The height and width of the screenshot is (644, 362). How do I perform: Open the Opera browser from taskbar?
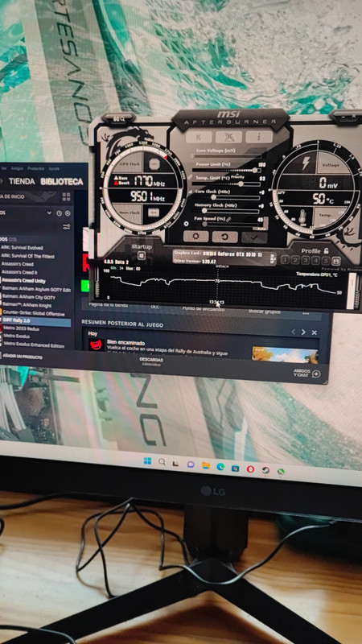point(250,469)
